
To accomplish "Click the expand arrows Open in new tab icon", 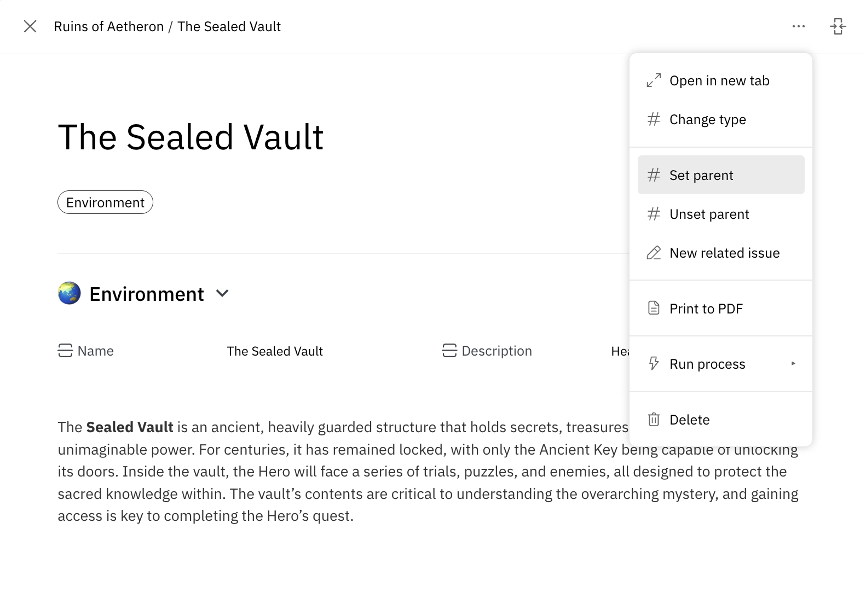I will (654, 80).
